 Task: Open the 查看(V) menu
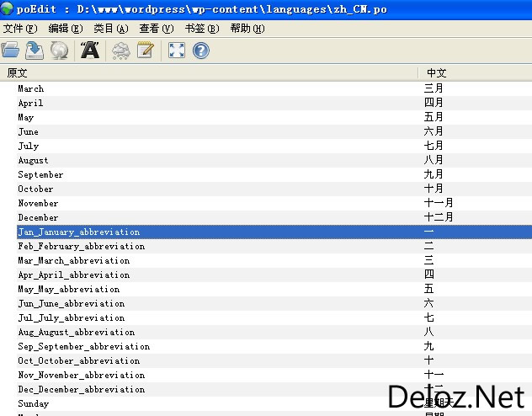[157, 29]
